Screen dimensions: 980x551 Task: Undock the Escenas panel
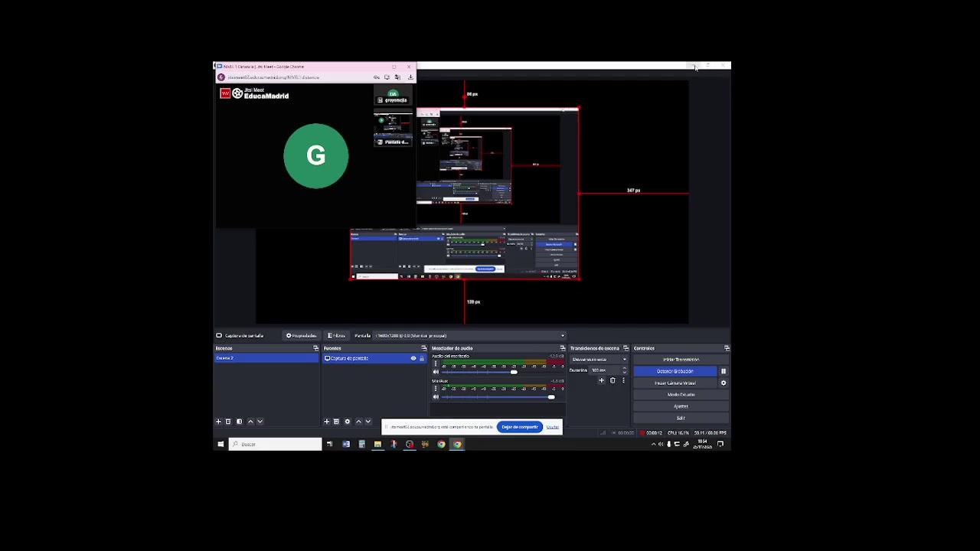[315, 348]
